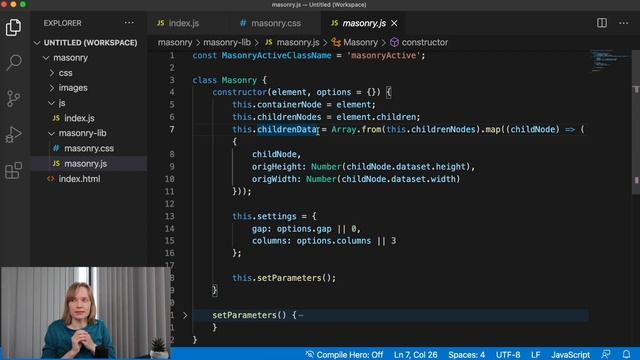Click constructor breadcrumb segment
Screen dimensions: 640x360
tap(424, 42)
